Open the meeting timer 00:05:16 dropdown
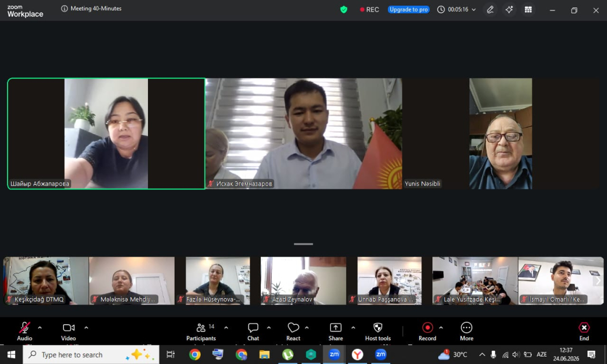607x364 pixels. coord(457,9)
